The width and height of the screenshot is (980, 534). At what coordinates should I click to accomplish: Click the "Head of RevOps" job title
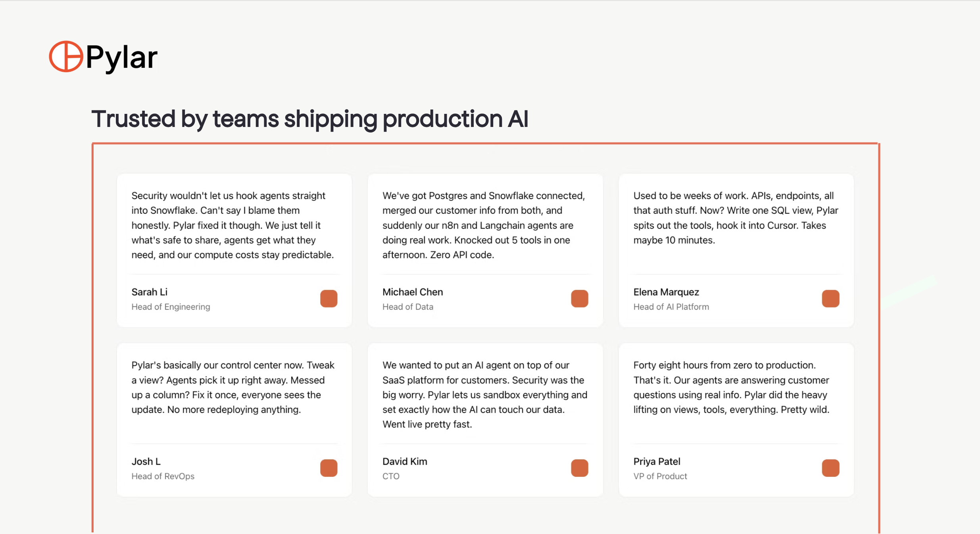coord(163,476)
